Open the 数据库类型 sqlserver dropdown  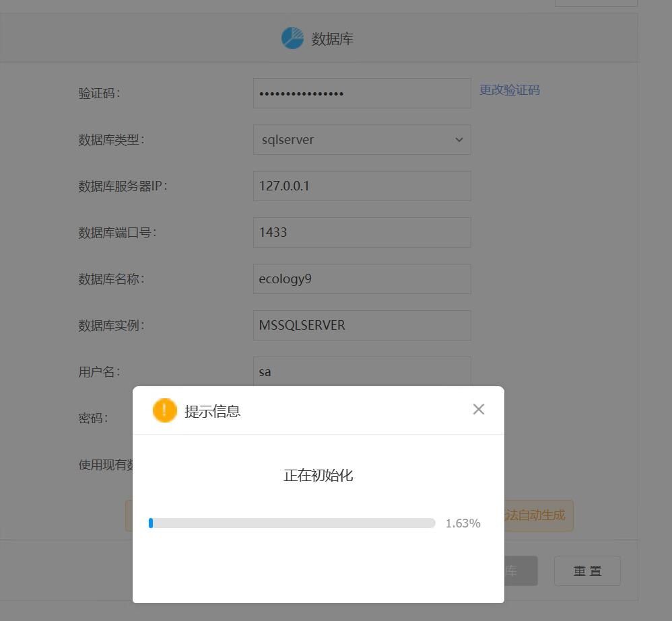click(362, 140)
